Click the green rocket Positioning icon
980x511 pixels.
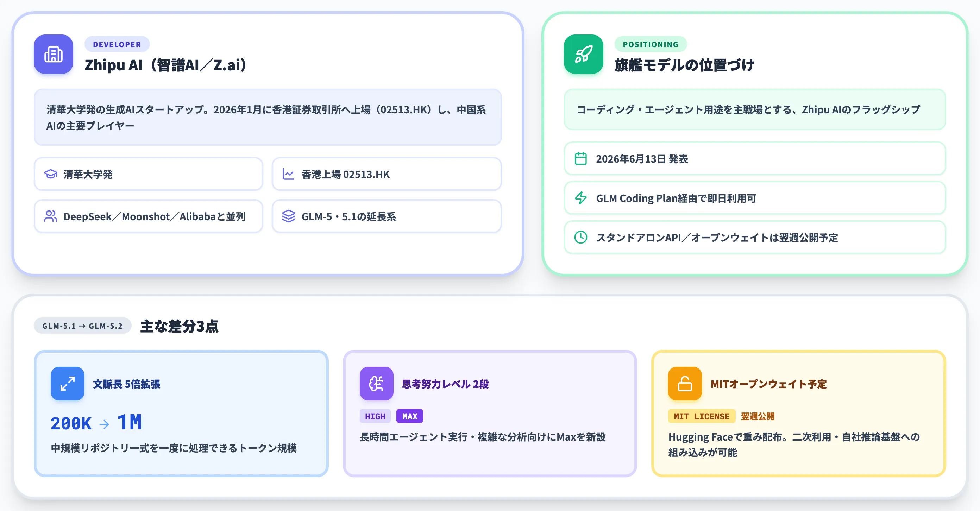point(583,54)
